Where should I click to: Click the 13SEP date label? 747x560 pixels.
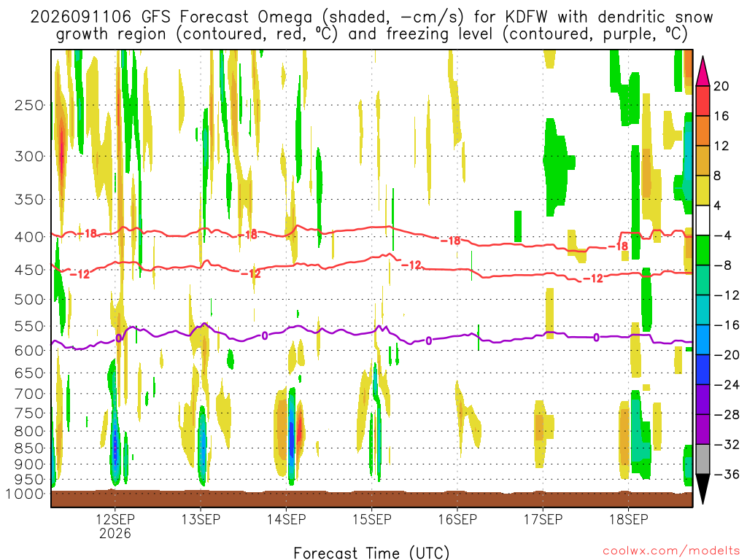pos(201,519)
